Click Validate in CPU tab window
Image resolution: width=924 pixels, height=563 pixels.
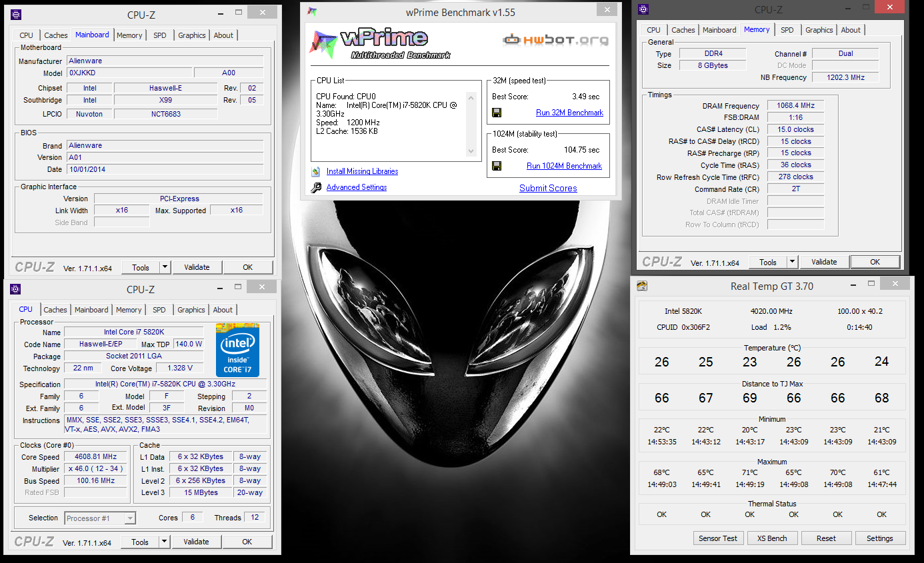pos(197,542)
